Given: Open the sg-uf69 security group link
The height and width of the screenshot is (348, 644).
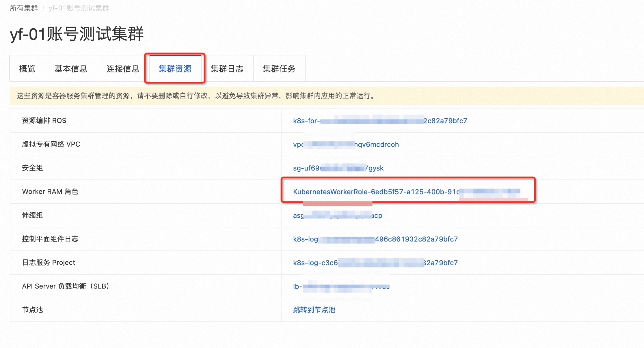Looking at the screenshot, I should 338,168.
